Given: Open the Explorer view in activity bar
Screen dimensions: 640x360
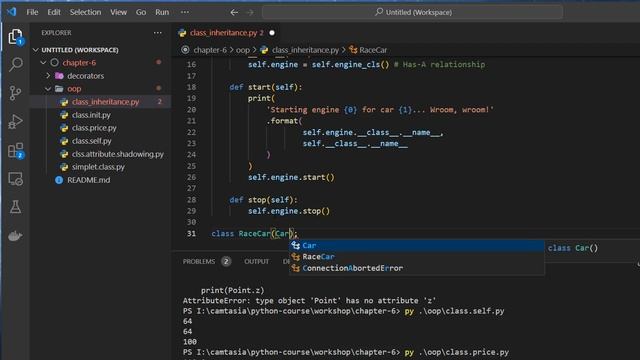Looking at the screenshot, I should point(15,37).
